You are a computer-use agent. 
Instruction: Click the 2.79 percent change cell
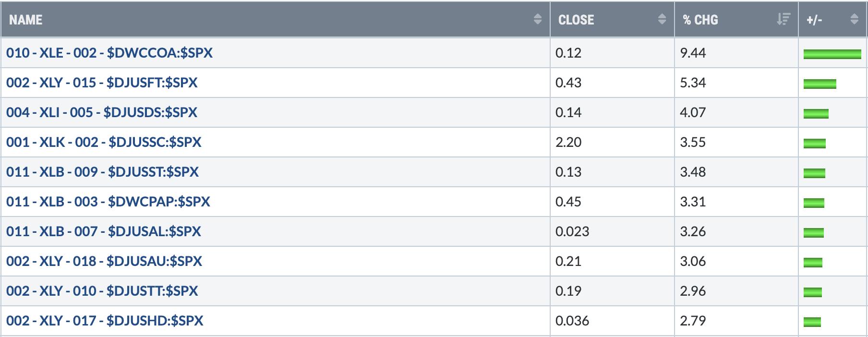coord(736,321)
